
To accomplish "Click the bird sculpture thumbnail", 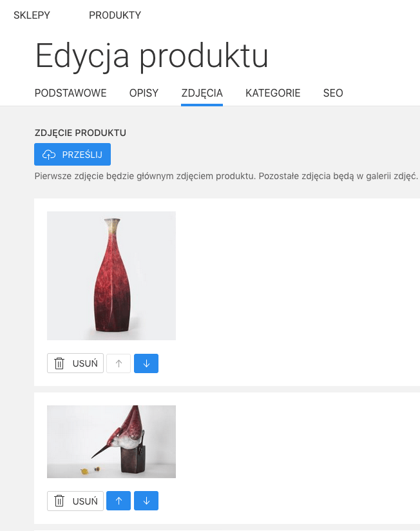I will (x=111, y=441).
